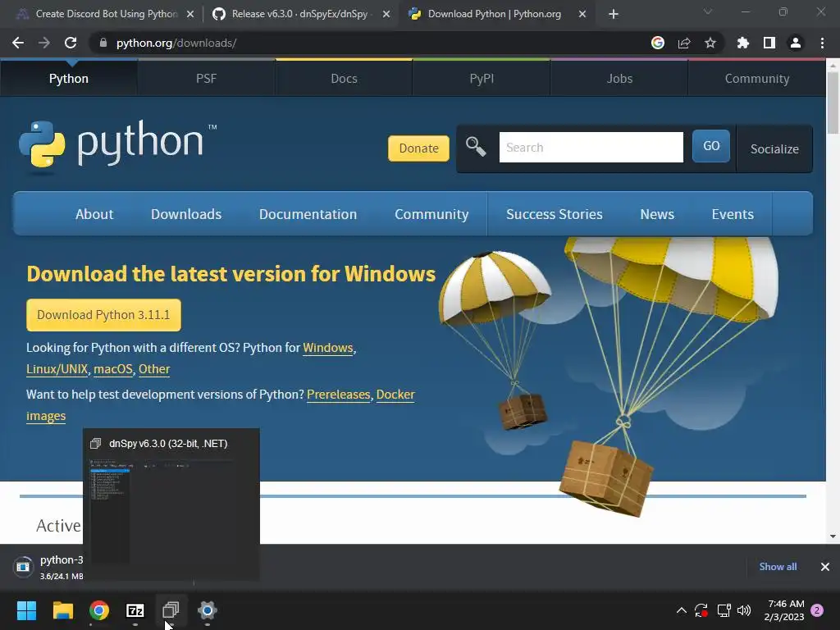This screenshot has height=630, width=840.
Task: Open the tab search dropdown arrow
Action: [x=708, y=11]
